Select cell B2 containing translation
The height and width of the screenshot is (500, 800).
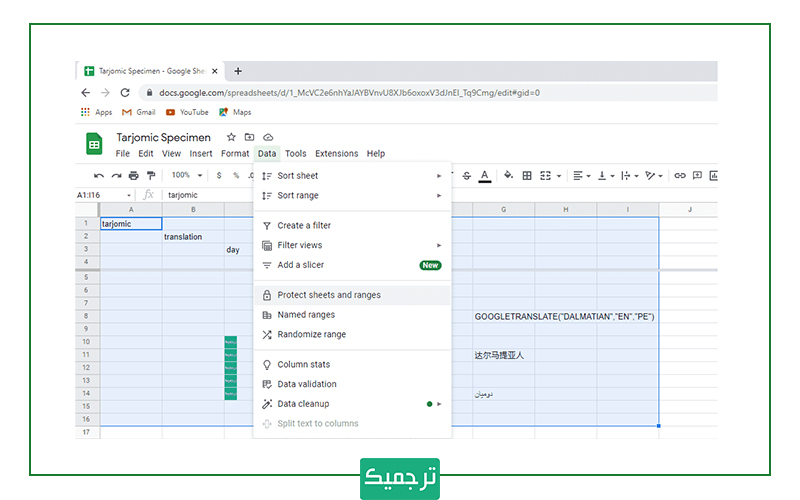pyautogui.click(x=193, y=237)
